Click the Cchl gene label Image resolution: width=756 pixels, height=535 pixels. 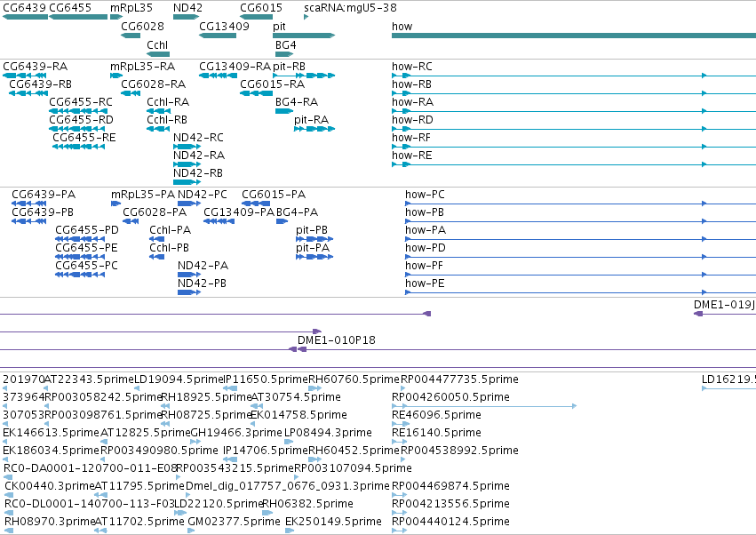point(157,44)
